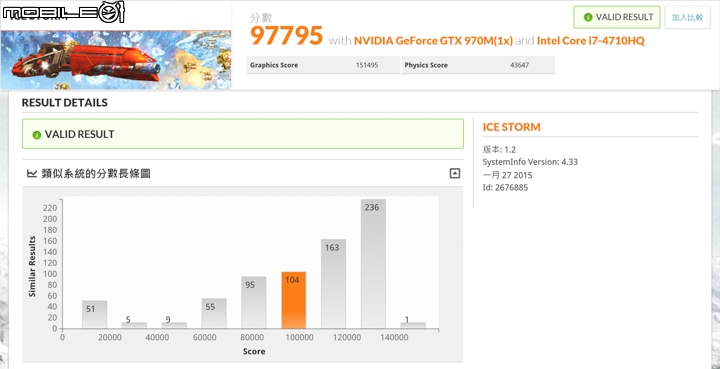This screenshot has height=369, width=720.
Task: Click the green info icon in top button
Action: click(x=588, y=17)
